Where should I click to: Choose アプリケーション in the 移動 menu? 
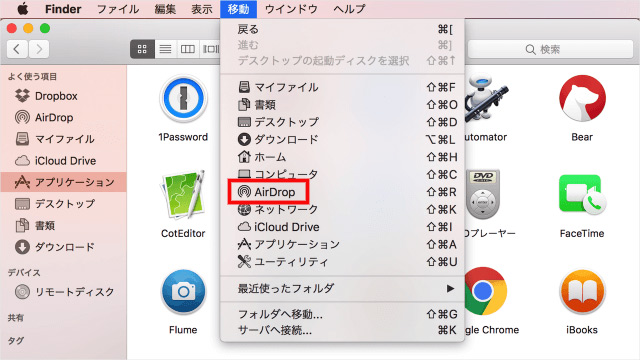[x=342, y=244]
